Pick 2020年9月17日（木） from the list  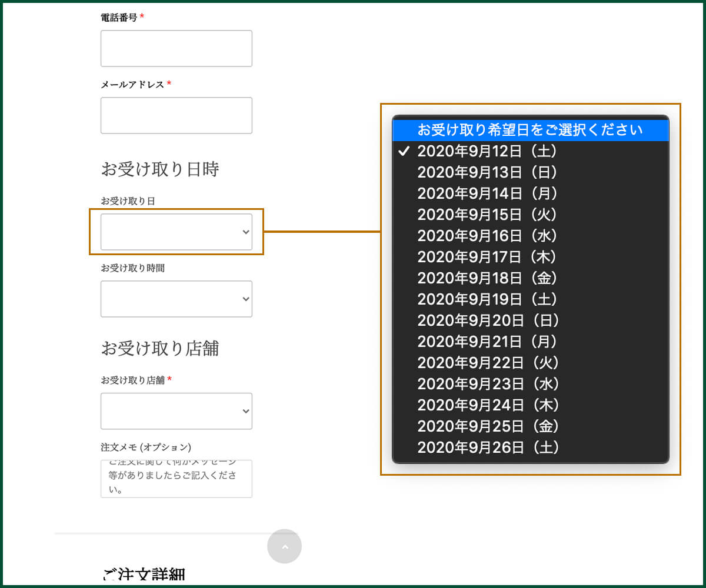click(x=488, y=257)
